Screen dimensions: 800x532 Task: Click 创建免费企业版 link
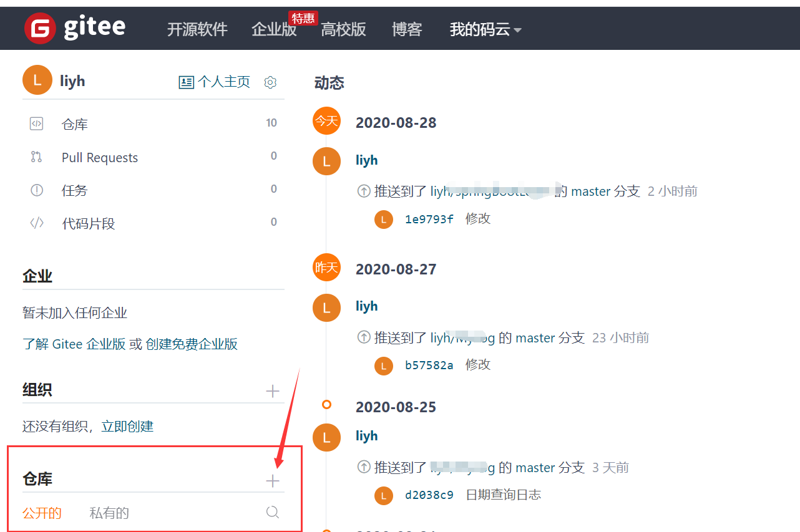(x=192, y=344)
